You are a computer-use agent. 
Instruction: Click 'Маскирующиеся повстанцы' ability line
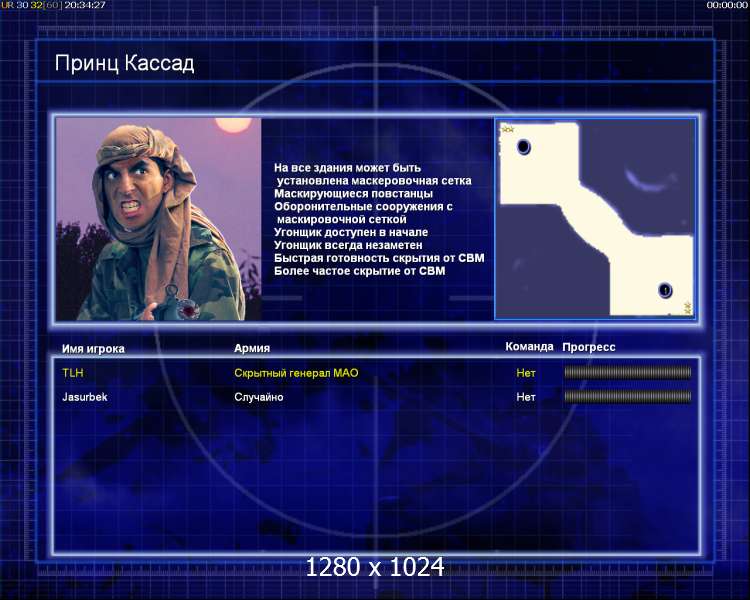[353, 194]
